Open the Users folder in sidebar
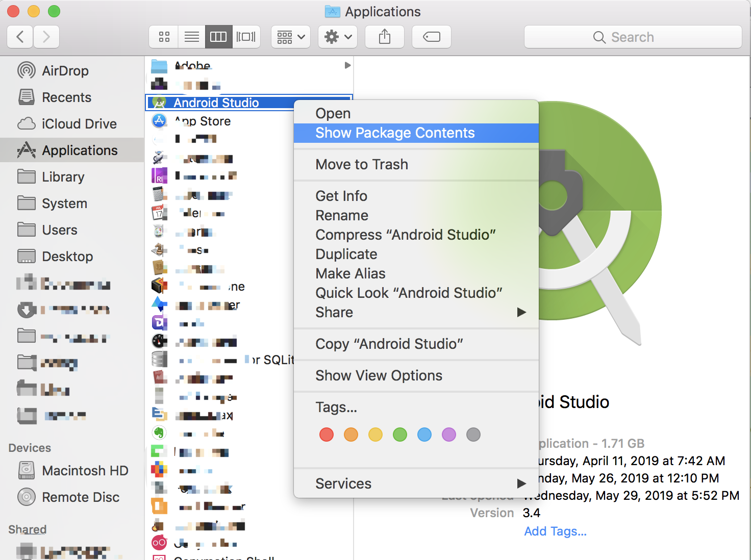 [72, 230]
